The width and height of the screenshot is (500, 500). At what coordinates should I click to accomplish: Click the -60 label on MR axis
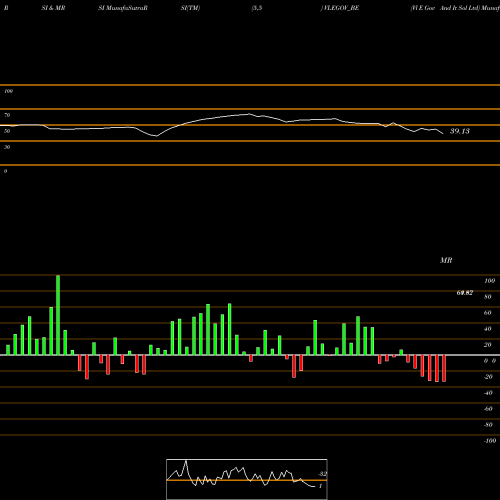[488, 409]
